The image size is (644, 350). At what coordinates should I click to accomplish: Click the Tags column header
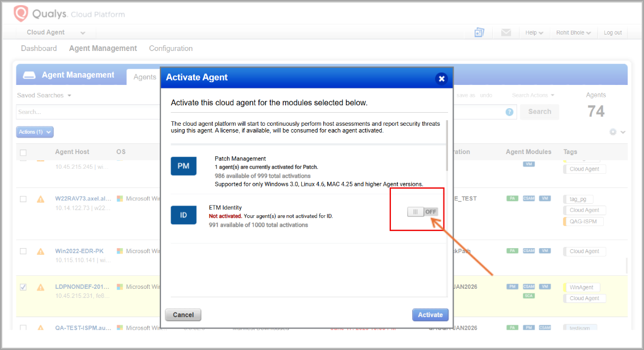(570, 152)
